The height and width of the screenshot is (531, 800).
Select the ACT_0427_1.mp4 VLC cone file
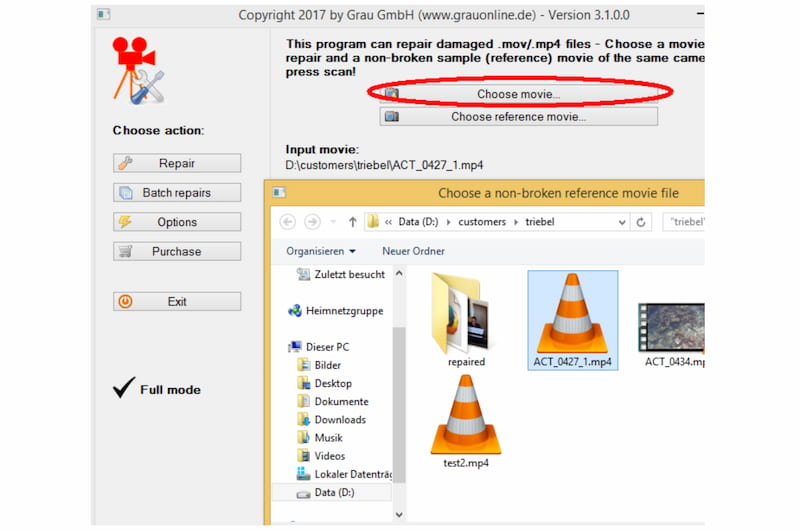pos(573,319)
